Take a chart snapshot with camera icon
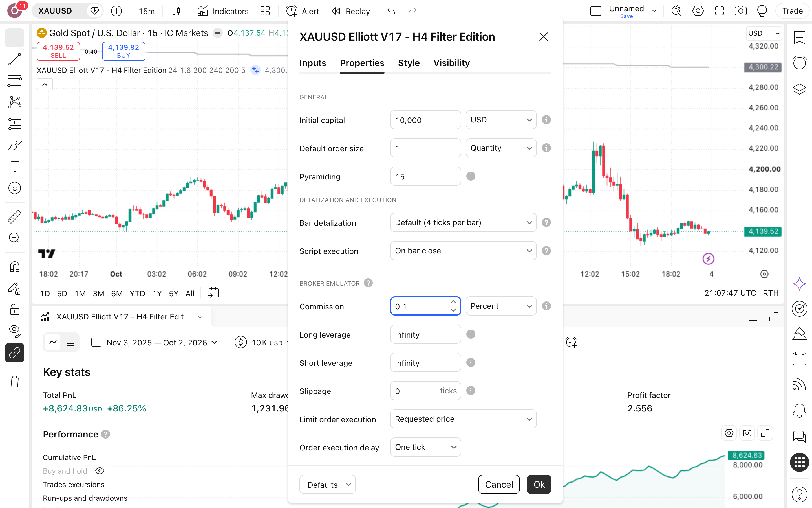812x508 pixels. click(x=740, y=11)
